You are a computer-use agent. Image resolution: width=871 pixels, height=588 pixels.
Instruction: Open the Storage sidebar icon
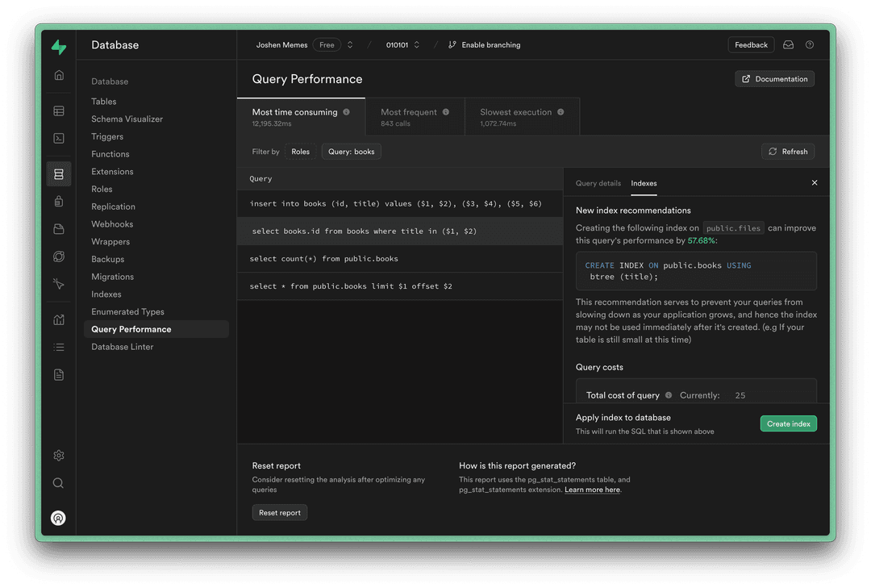tap(58, 228)
